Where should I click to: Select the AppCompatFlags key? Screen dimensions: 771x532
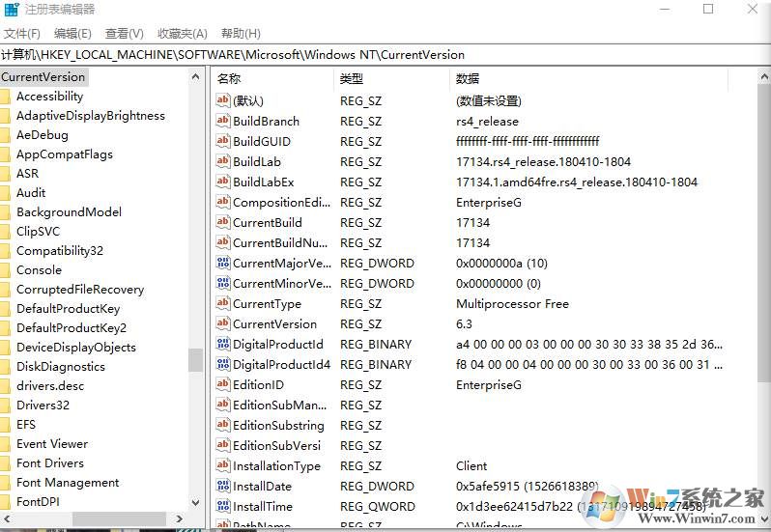point(65,154)
